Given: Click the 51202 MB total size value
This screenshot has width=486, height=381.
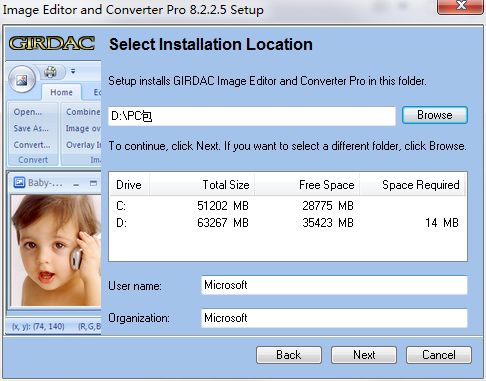Looking at the screenshot, I should [x=223, y=206].
